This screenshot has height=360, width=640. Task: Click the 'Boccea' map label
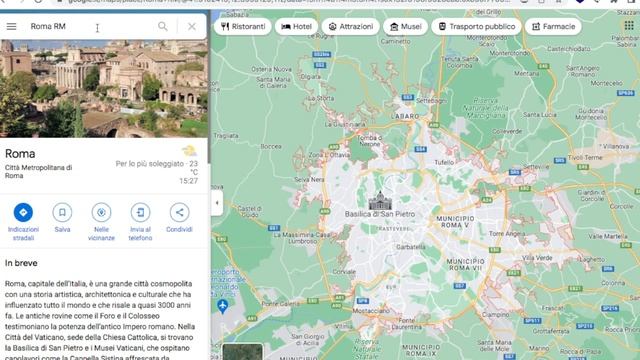(x=271, y=146)
